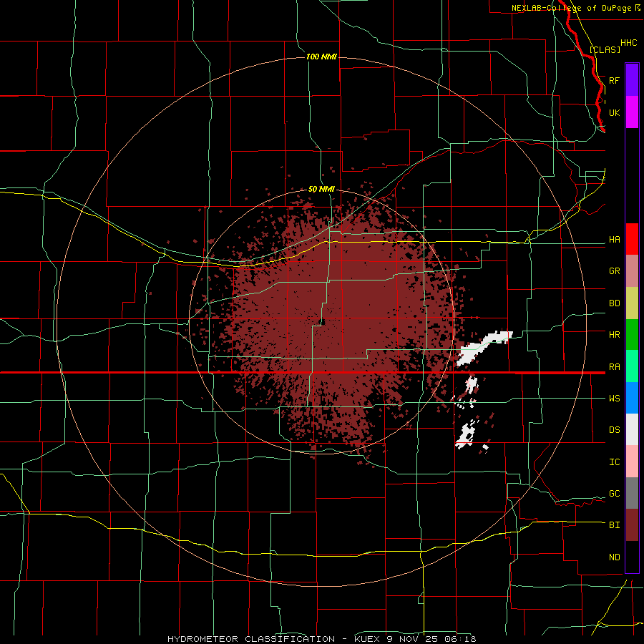Click the IC legend label

(x=614, y=462)
